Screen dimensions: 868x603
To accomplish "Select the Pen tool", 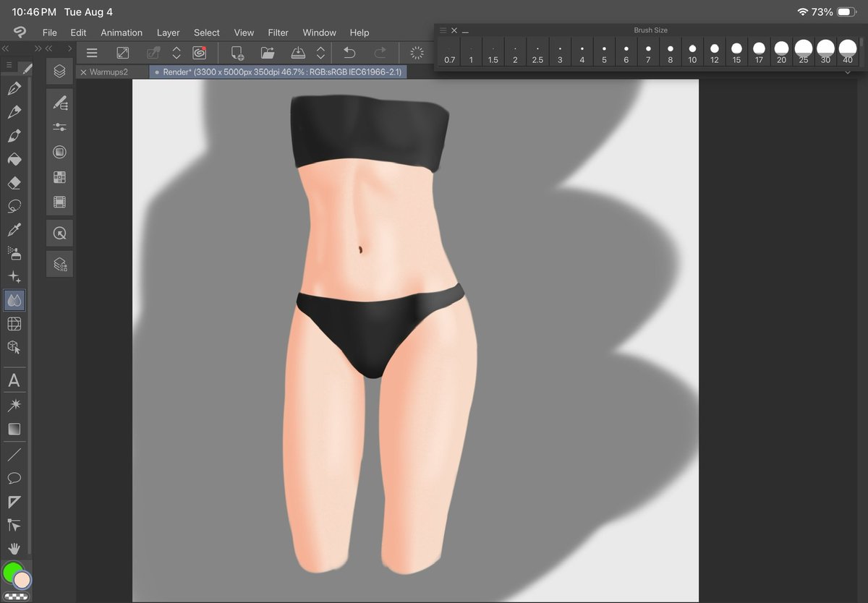I will (x=14, y=89).
